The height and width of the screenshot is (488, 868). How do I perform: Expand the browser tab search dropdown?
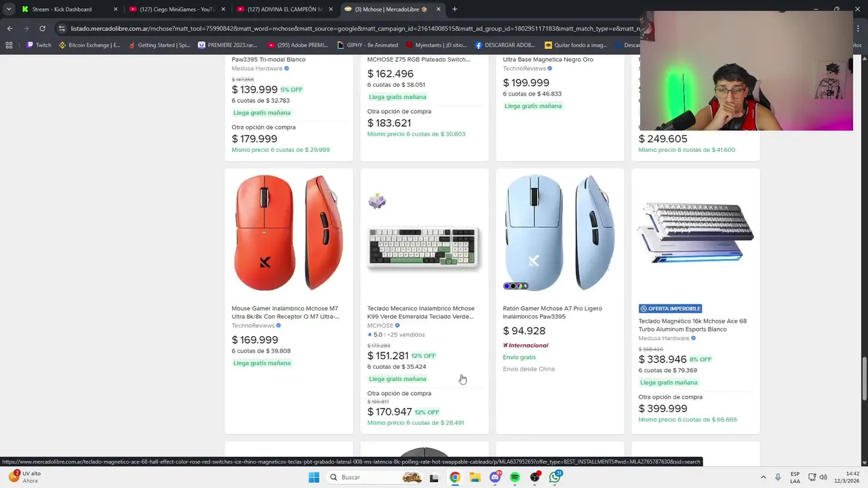(x=9, y=9)
